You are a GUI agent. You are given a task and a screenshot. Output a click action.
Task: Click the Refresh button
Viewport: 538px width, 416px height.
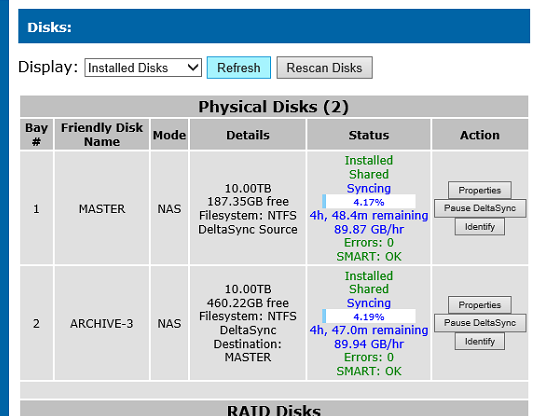239,68
